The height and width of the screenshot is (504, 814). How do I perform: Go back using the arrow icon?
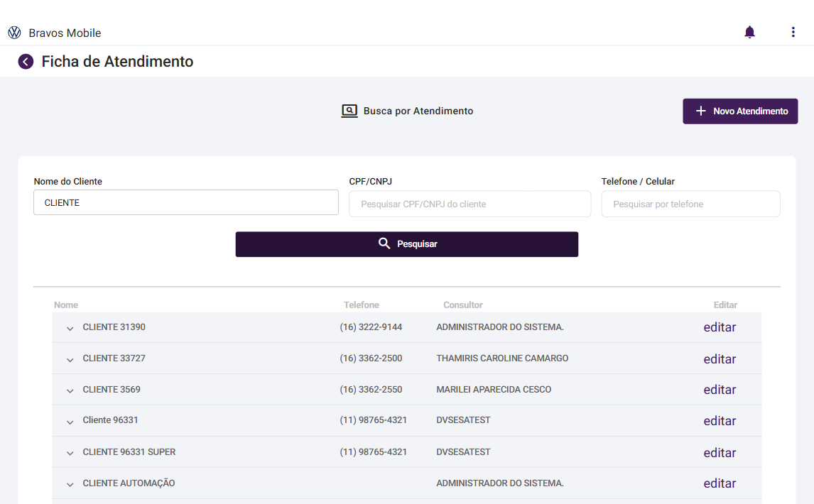coord(26,62)
